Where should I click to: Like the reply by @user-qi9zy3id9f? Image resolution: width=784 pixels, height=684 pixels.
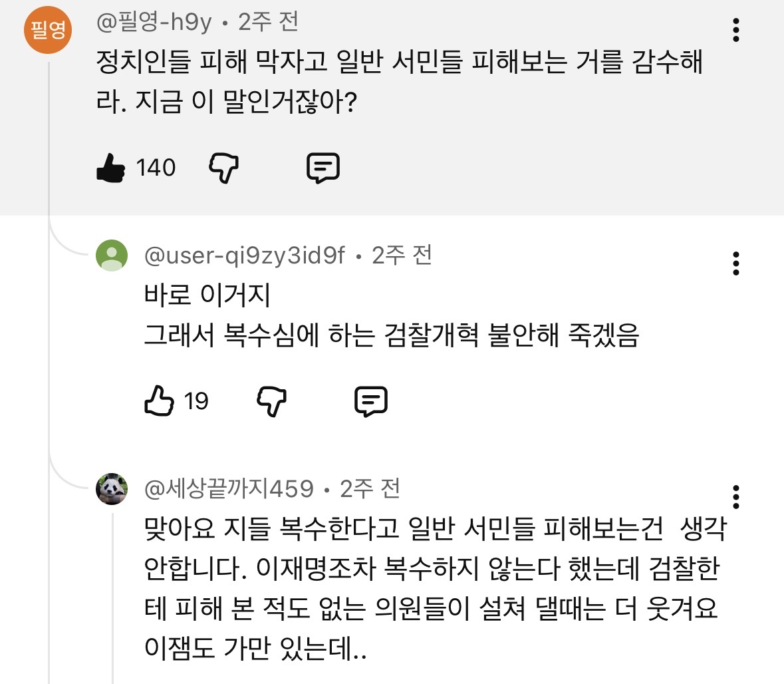159,401
